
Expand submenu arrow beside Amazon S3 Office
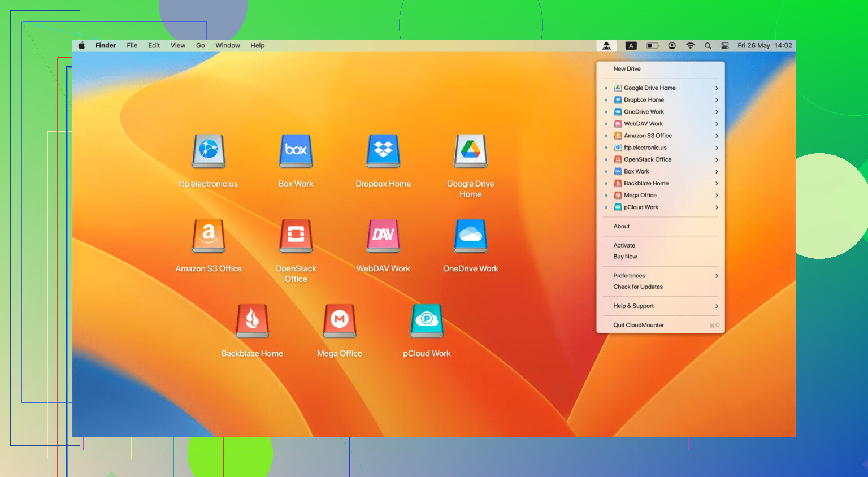click(717, 136)
